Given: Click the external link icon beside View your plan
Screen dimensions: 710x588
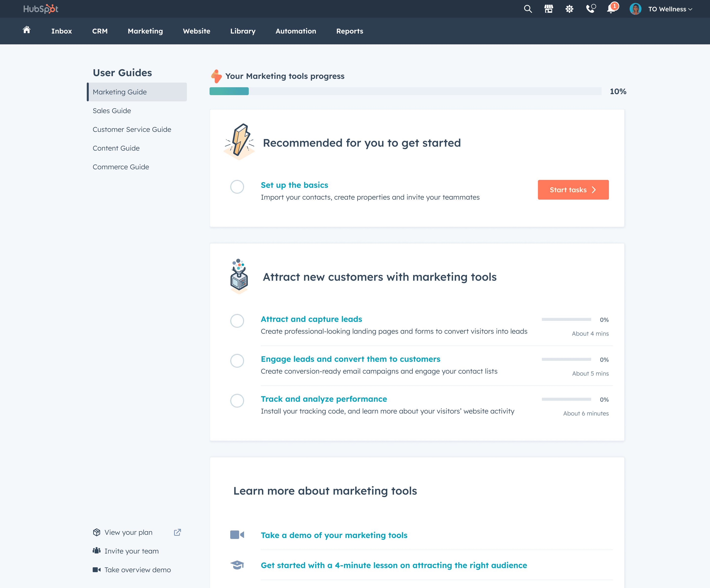Looking at the screenshot, I should pyautogui.click(x=177, y=532).
